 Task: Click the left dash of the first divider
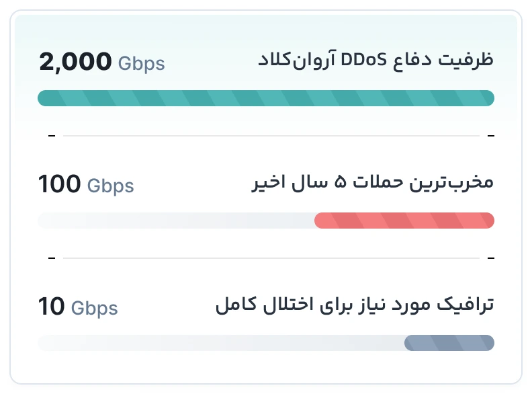[x=52, y=136]
